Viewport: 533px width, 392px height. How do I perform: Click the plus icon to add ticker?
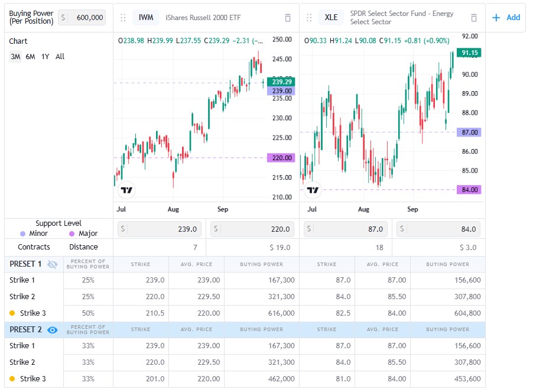click(x=496, y=18)
